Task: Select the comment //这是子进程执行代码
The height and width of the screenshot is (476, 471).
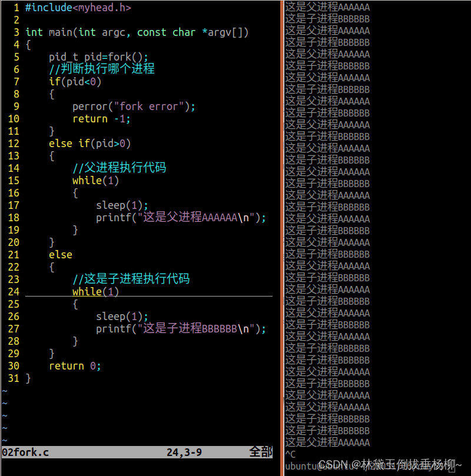Action: pos(131,279)
